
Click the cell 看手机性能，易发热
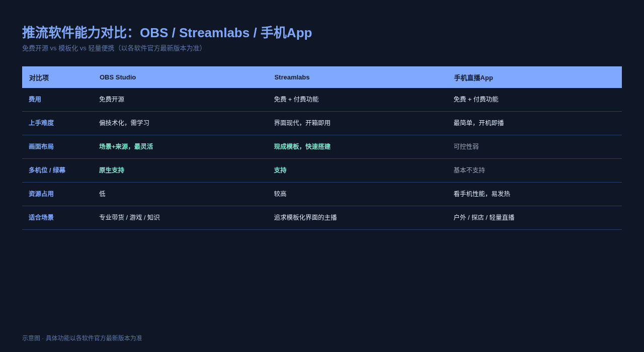pos(482,194)
